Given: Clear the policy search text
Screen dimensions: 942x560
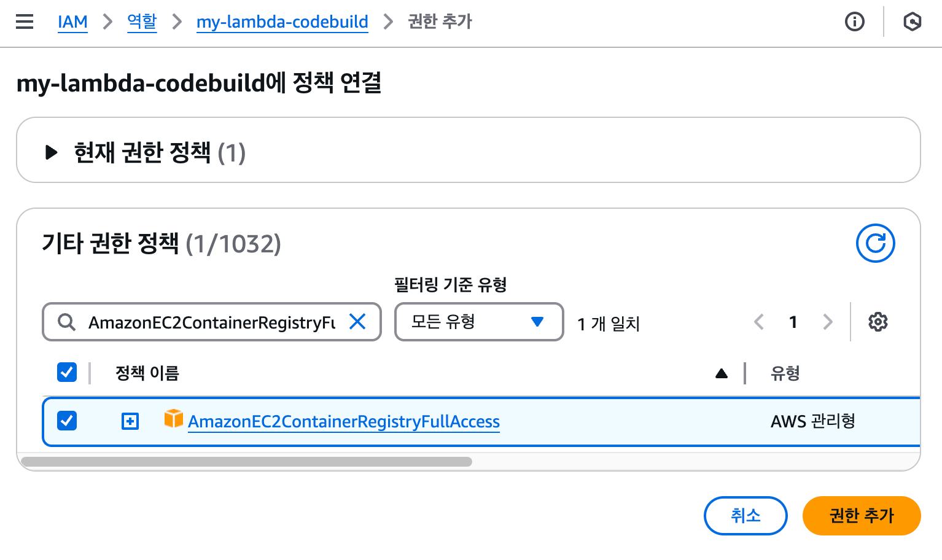Looking at the screenshot, I should click(x=357, y=321).
